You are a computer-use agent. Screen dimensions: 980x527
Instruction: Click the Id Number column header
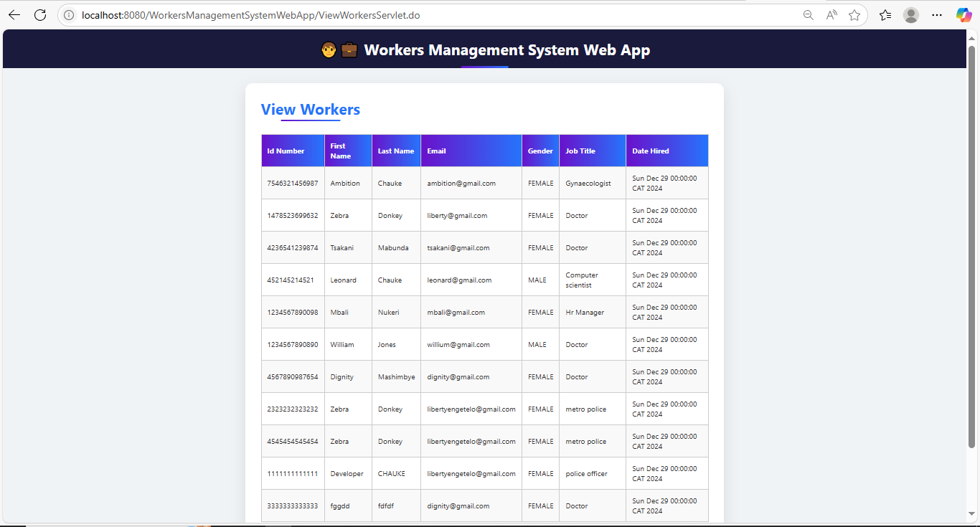[286, 151]
